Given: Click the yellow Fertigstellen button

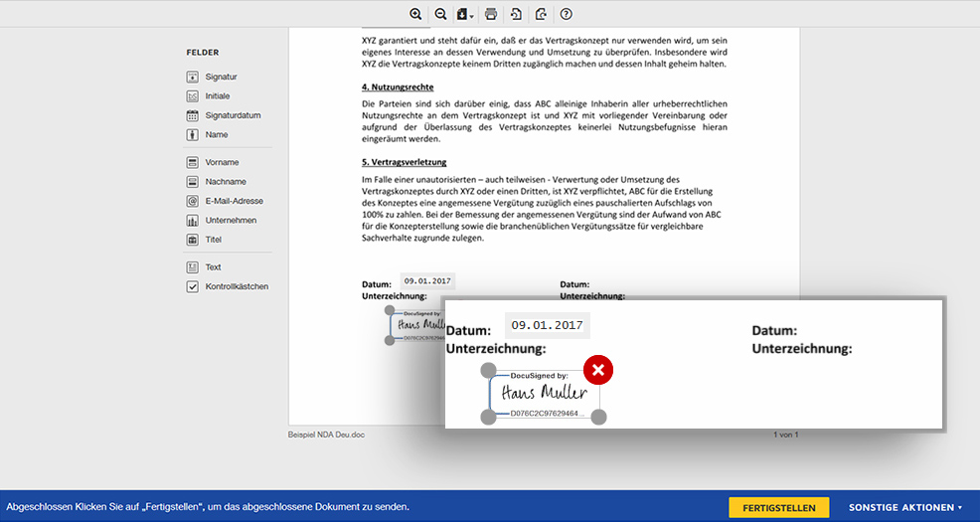Looking at the screenshot, I should [x=778, y=507].
